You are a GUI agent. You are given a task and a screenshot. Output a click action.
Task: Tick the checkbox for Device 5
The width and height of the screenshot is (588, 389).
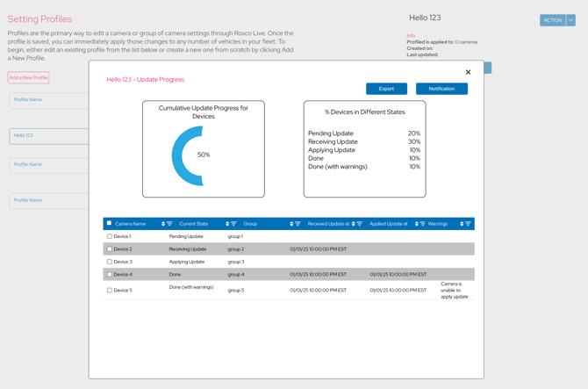pos(110,290)
